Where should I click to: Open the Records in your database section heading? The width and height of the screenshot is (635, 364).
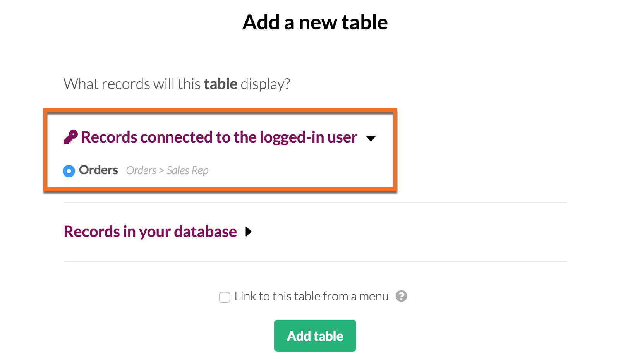tap(150, 232)
